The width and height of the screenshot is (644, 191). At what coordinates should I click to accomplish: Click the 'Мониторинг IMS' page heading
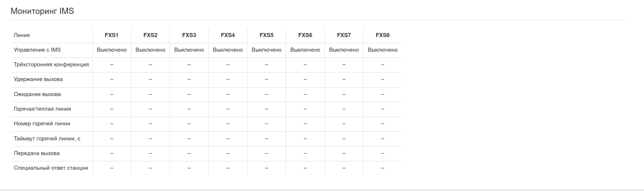[42, 11]
